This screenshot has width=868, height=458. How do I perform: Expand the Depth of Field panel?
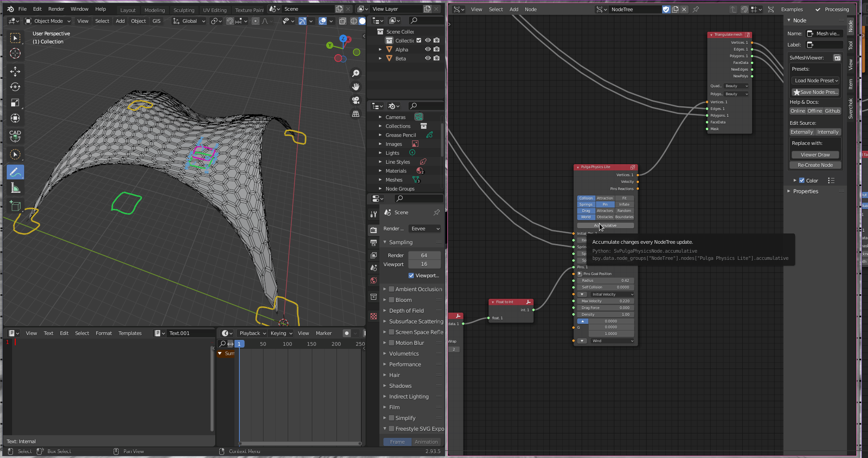[x=406, y=311]
